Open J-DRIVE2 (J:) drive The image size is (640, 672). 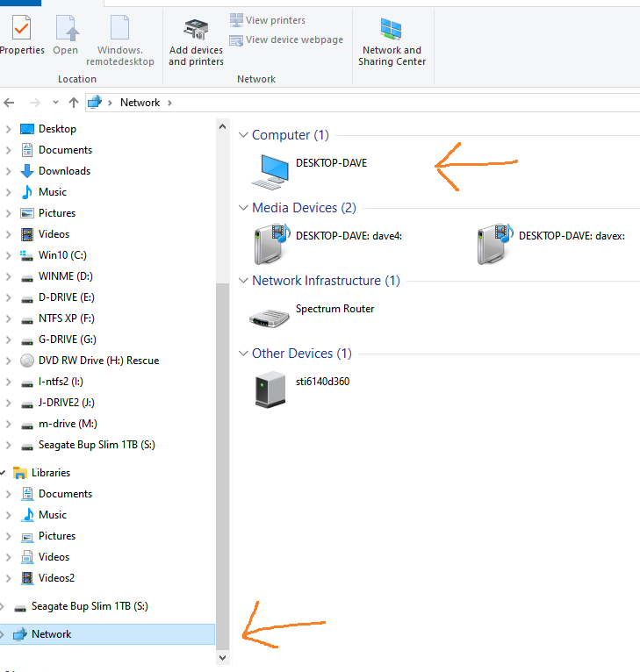[66, 402]
